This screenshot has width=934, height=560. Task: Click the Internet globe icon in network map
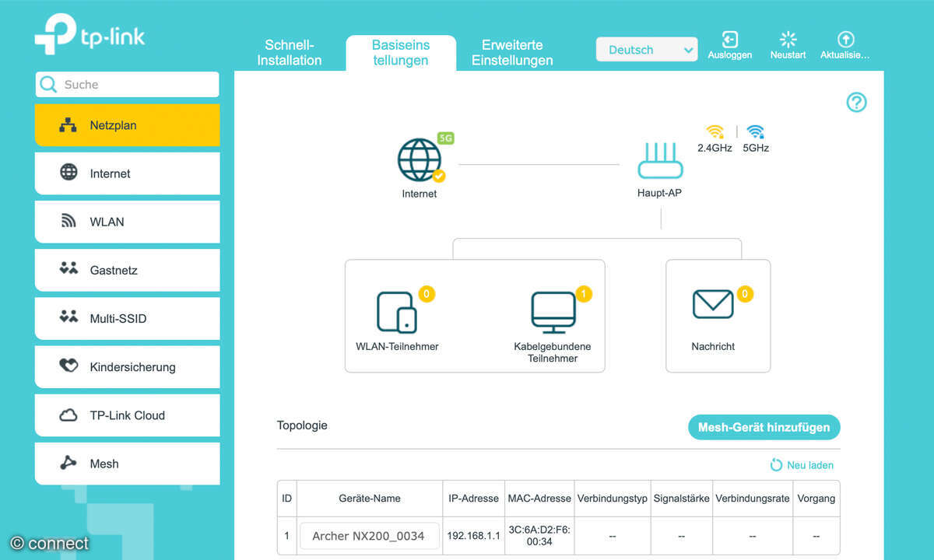(x=420, y=160)
